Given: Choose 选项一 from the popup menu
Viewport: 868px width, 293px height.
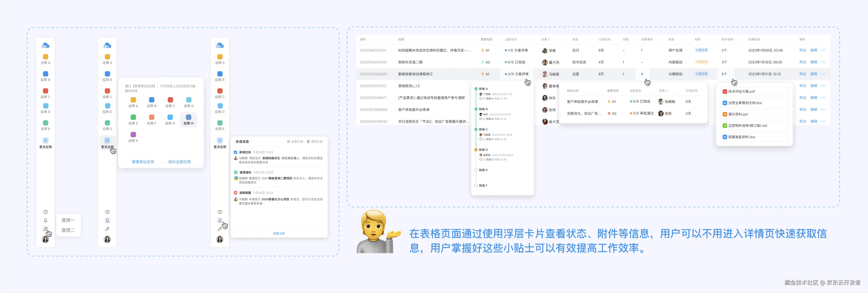Looking at the screenshot, I should coord(68,220).
